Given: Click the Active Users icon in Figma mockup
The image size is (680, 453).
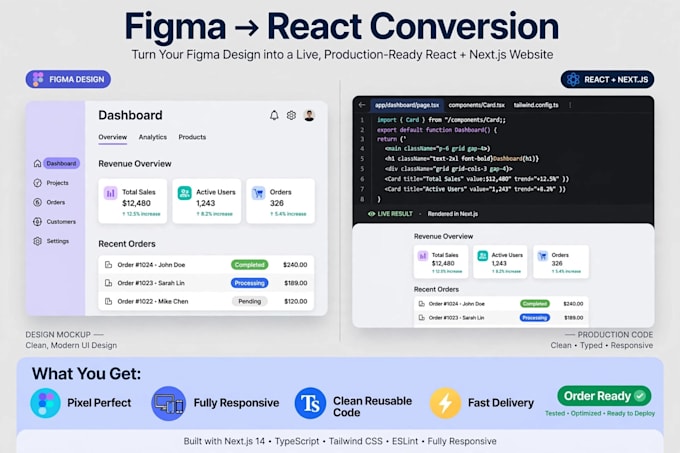Looking at the screenshot, I should pyautogui.click(x=185, y=193).
